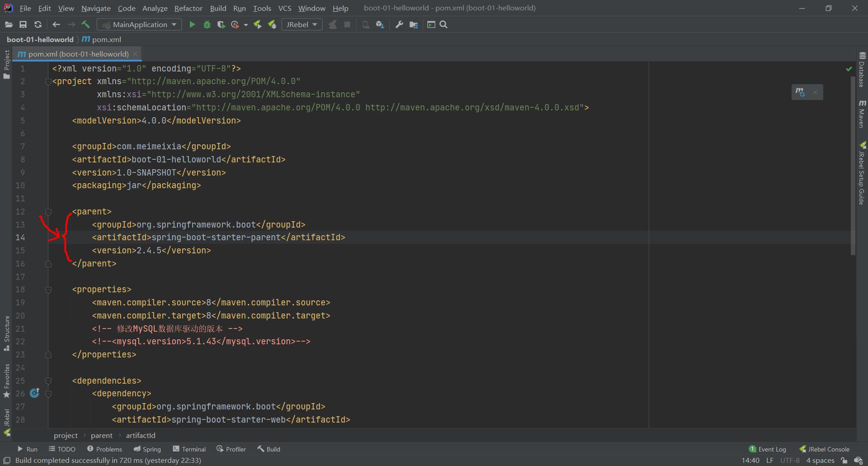
Task: Click the Spring bean gutter icon on line 26
Action: (34, 393)
